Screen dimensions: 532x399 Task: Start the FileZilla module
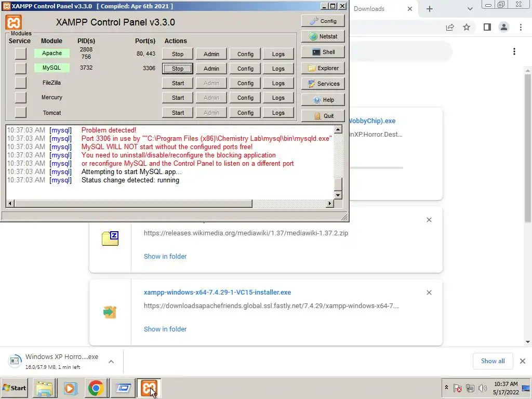point(178,83)
